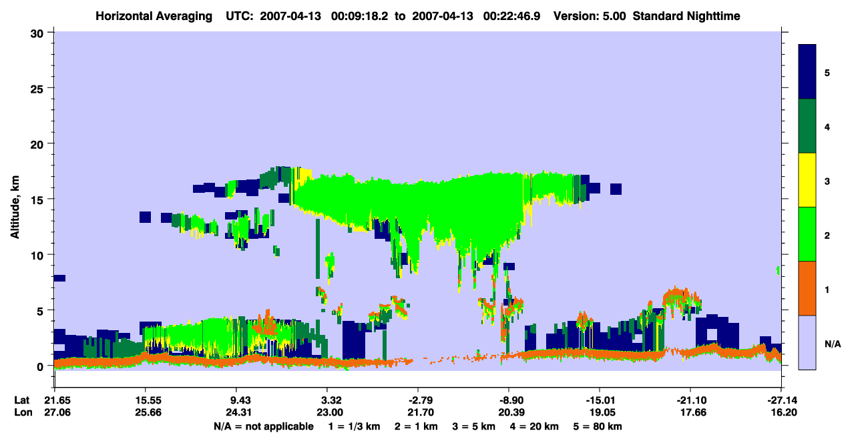Click the legend text '5 = 80 km'
The height and width of the screenshot is (445, 868).
point(598,426)
